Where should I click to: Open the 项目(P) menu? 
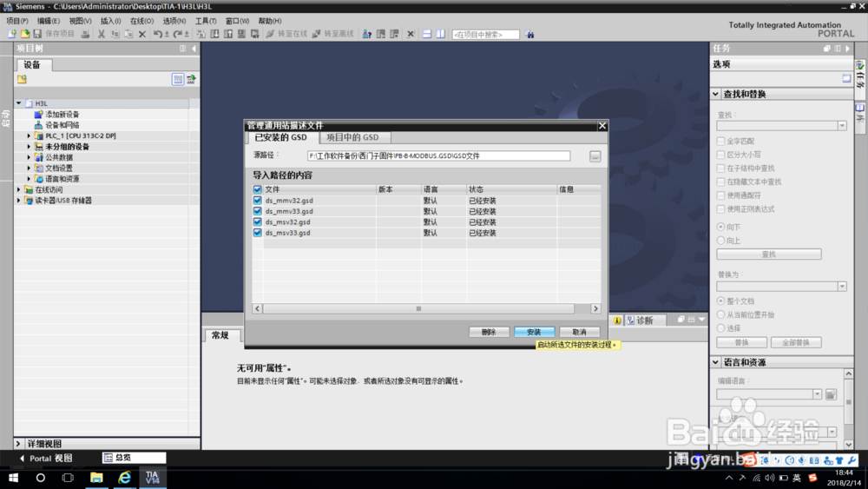pos(17,21)
